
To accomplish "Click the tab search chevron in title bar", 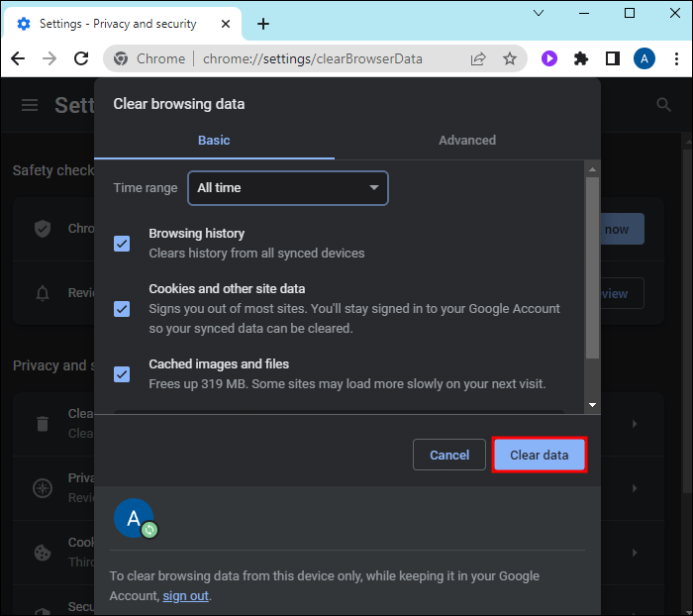I will 538,14.
